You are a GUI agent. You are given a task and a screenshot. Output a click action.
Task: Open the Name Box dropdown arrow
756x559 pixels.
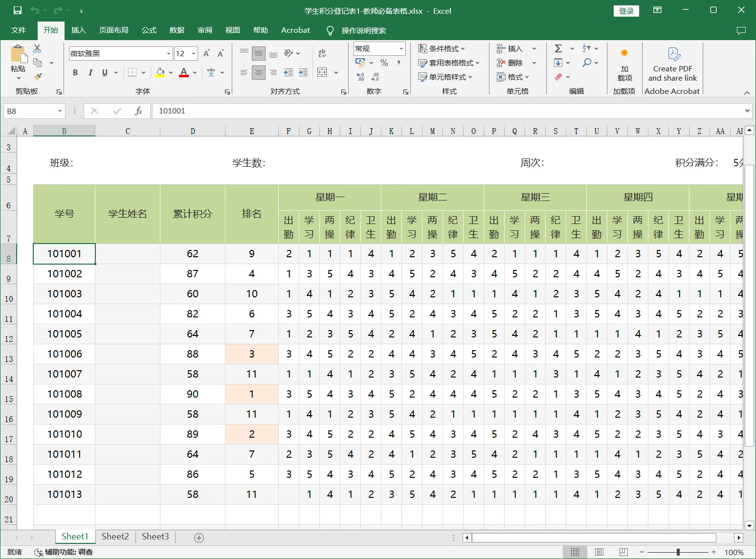pos(60,111)
